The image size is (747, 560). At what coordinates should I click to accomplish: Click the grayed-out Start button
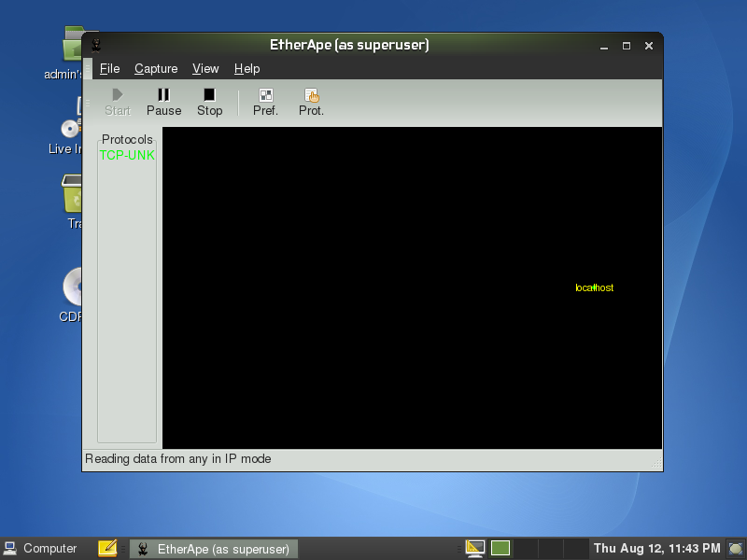pos(118,102)
